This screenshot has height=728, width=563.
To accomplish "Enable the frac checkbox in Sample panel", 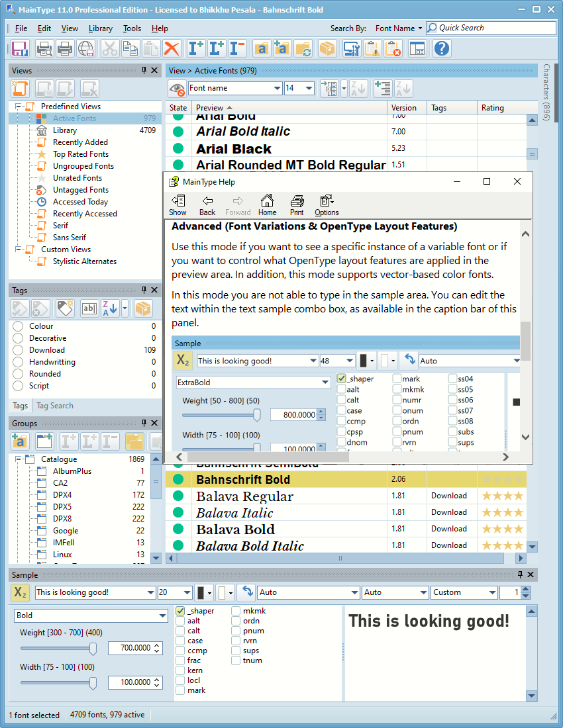I will (180, 660).
